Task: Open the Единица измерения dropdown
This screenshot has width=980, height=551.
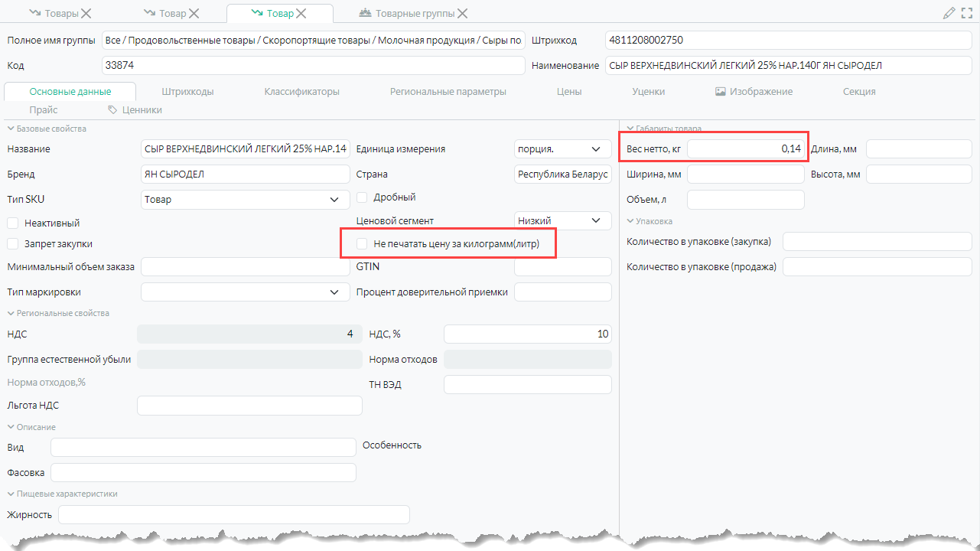Action: pyautogui.click(x=596, y=150)
